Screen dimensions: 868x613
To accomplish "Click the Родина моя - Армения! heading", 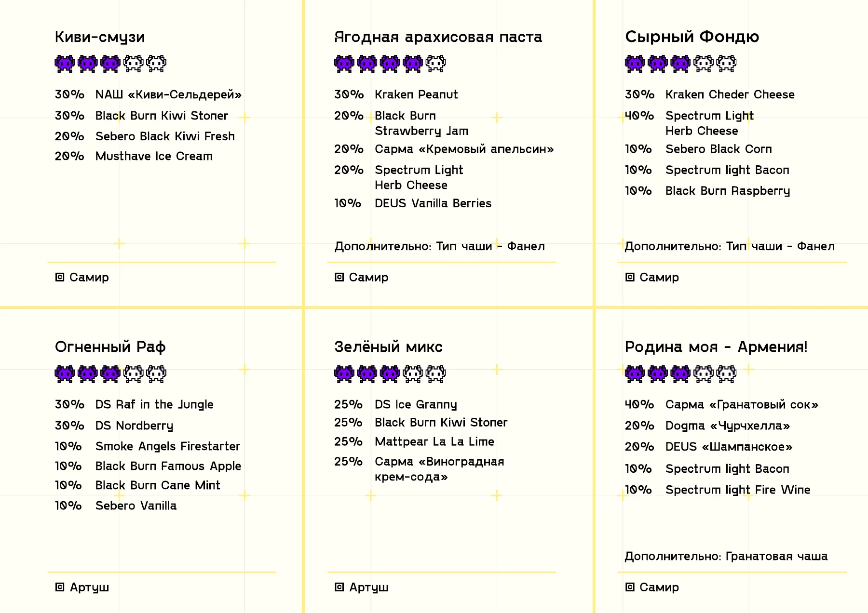I will click(x=716, y=347).
